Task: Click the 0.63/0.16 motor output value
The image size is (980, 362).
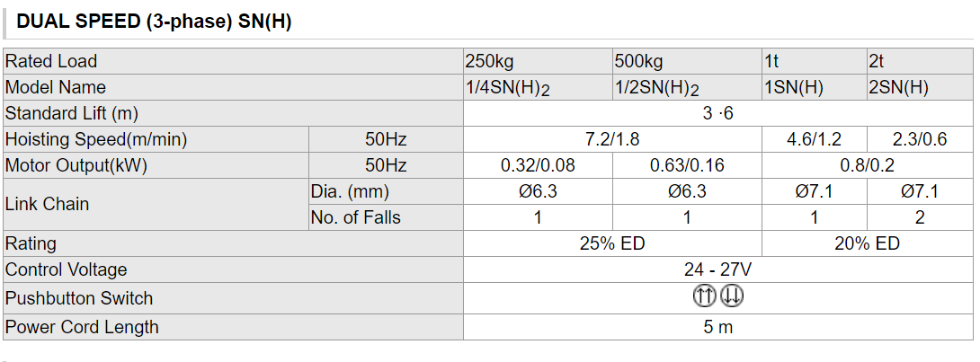Action: click(686, 166)
